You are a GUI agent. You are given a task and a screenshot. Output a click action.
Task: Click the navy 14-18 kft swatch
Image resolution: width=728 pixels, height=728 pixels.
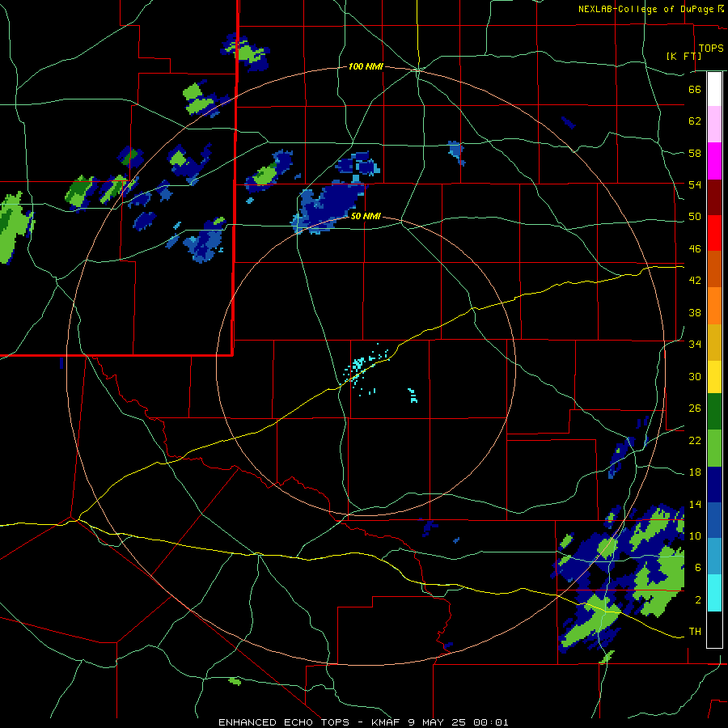coord(714,485)
